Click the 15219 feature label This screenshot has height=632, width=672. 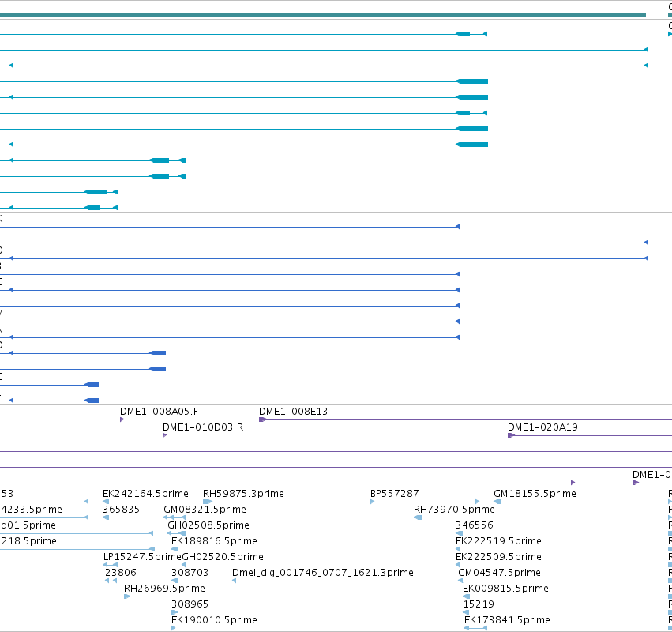[x=479, y=605]
